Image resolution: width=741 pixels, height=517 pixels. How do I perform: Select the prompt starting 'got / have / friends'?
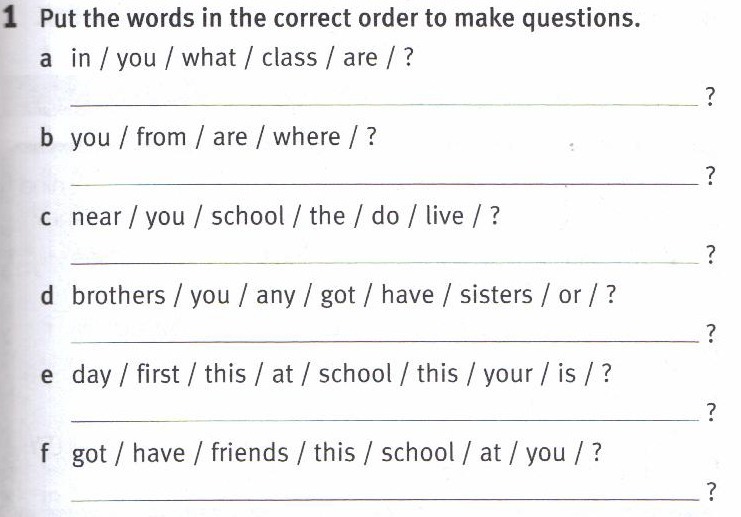click(x=335, y=453)
